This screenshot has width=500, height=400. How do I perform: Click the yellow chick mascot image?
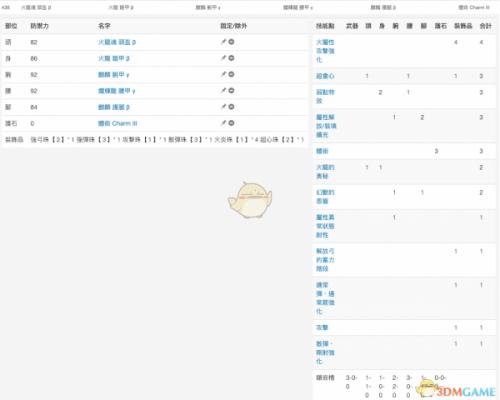250,200
